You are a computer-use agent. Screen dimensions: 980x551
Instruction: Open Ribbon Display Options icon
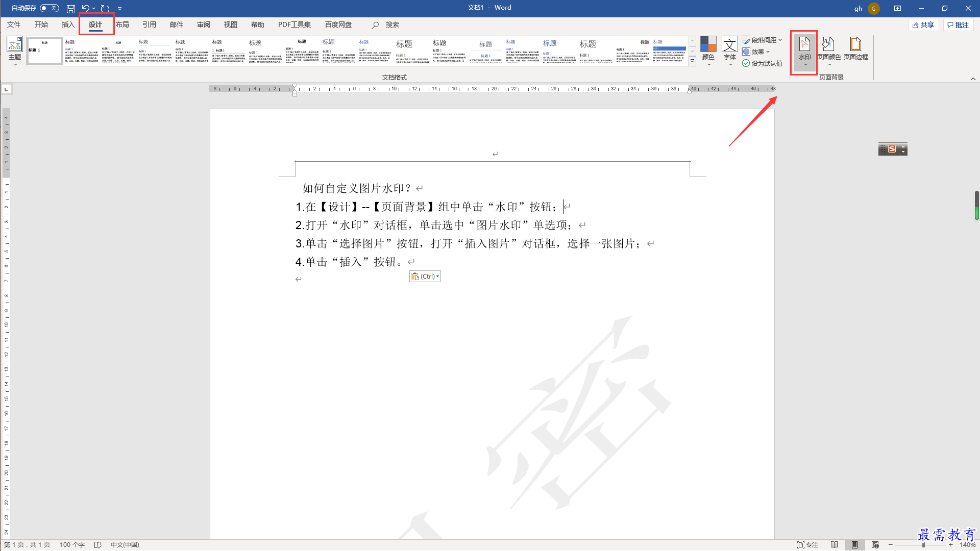pyautogui.click(x=897, y=8)
